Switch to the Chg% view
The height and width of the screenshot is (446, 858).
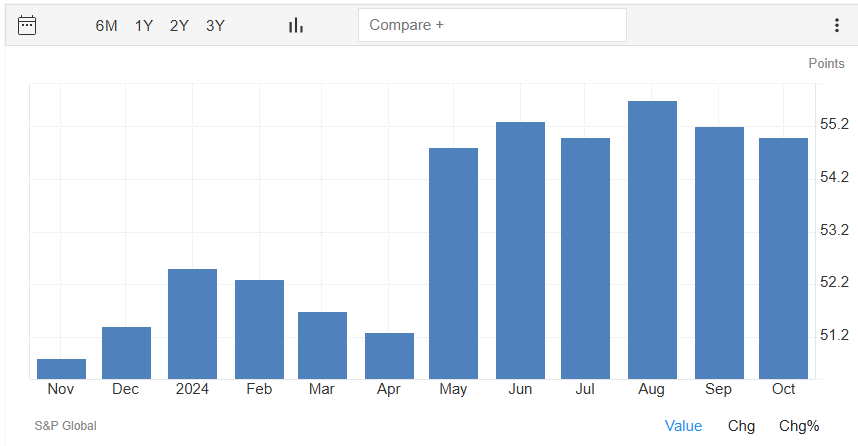799,426
